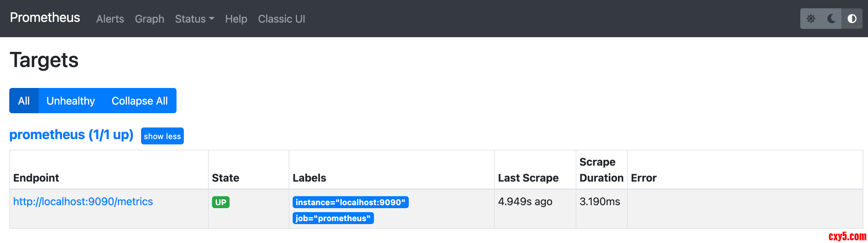868x243 pixels.
Task: Collapse prometheus pool with show less
Action: 162,136
